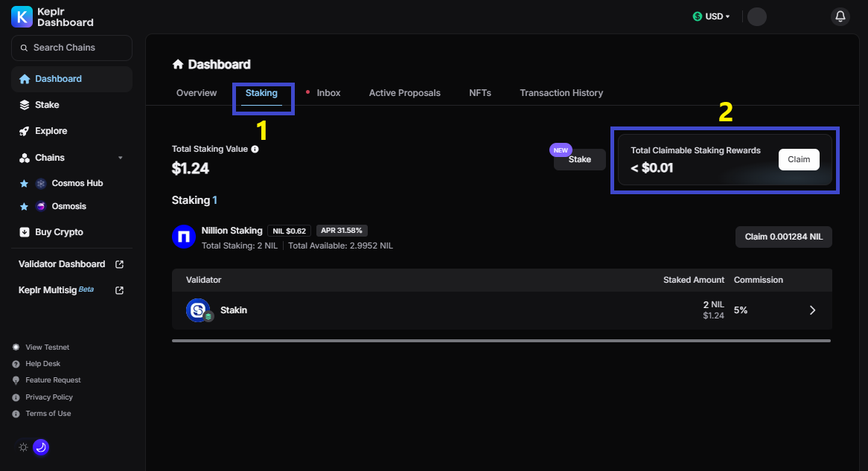View Transaction History tab
This screenshot has height=471, width=868.
pos(561,93)
